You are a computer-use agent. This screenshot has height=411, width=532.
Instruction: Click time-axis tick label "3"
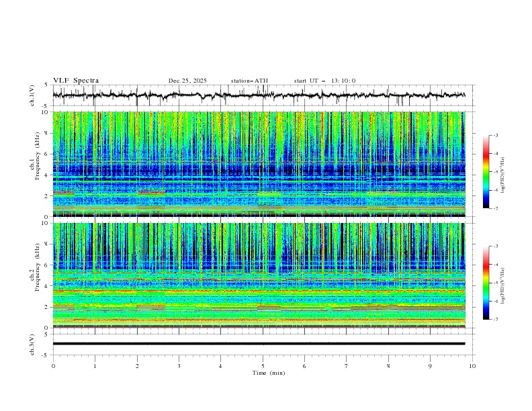pos(179,366)
